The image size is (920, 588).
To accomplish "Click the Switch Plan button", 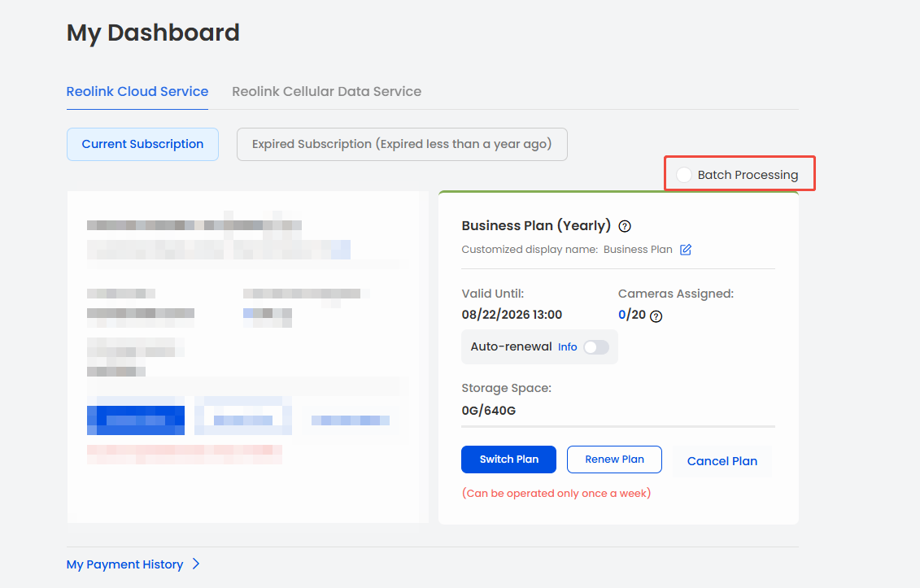I will pyautogui.click(x=508, y=460).
